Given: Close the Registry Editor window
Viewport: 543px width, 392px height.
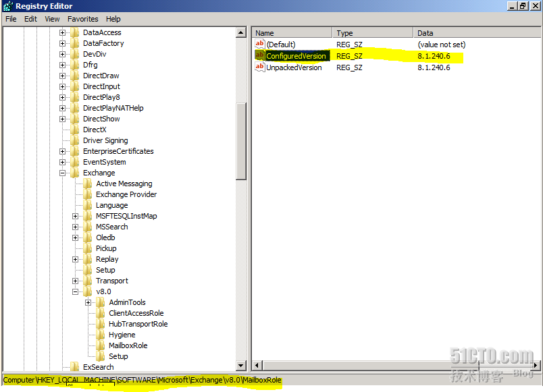Looking at the screenshot, I should pyautogui.click(x=536, y=6).
